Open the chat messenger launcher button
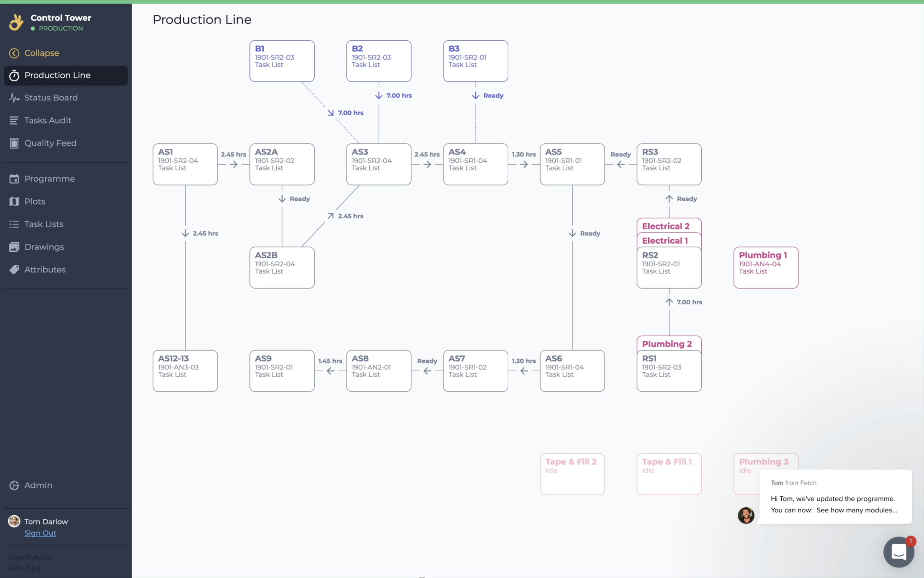Image resolution: width=924 pixels, height=578 pixels. point(898,552)
